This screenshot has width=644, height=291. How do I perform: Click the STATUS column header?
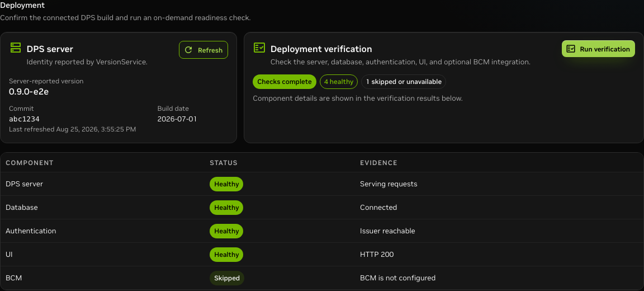tap(224, 163)
